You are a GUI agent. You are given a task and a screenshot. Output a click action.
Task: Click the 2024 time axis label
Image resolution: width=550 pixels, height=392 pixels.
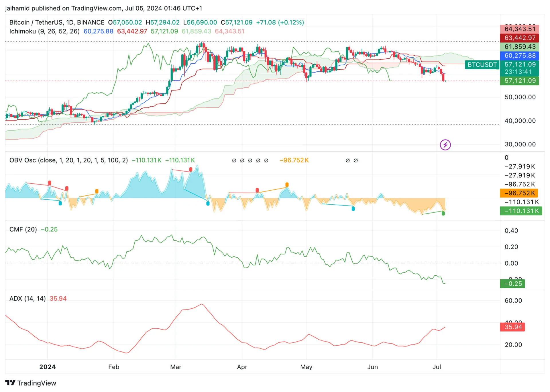(48, 367)
